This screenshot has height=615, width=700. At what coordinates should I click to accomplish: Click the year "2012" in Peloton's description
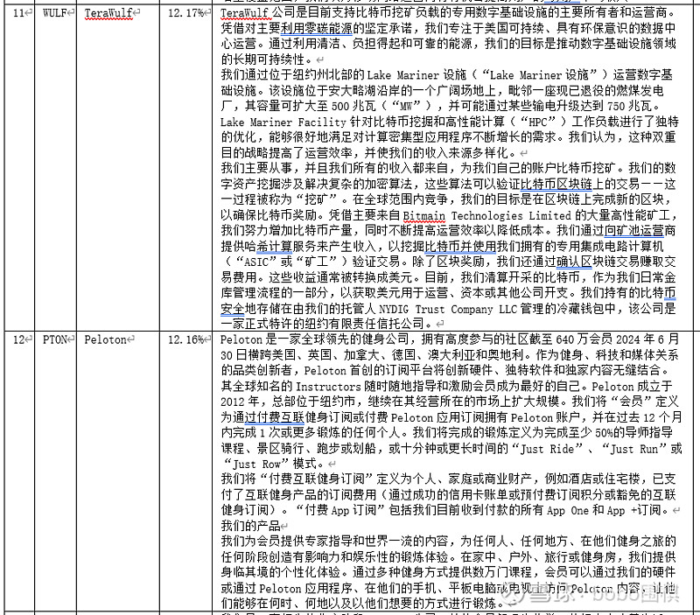click(233, 402)
